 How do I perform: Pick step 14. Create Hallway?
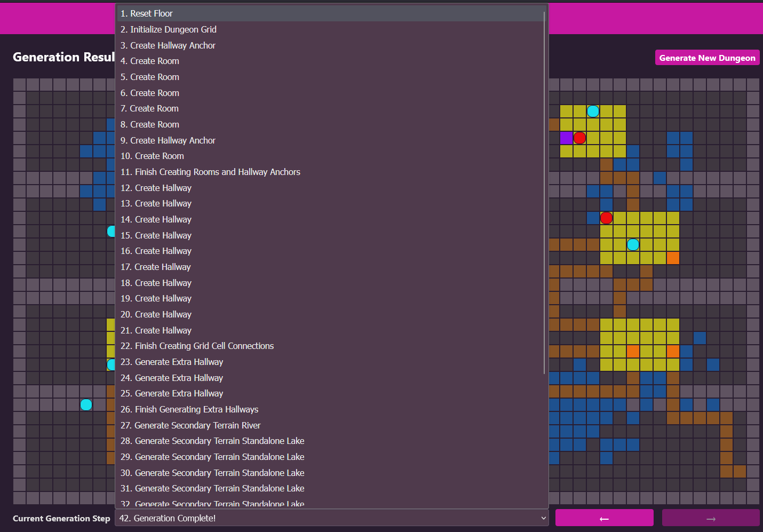pyautogui.click(x=331, y=219)
